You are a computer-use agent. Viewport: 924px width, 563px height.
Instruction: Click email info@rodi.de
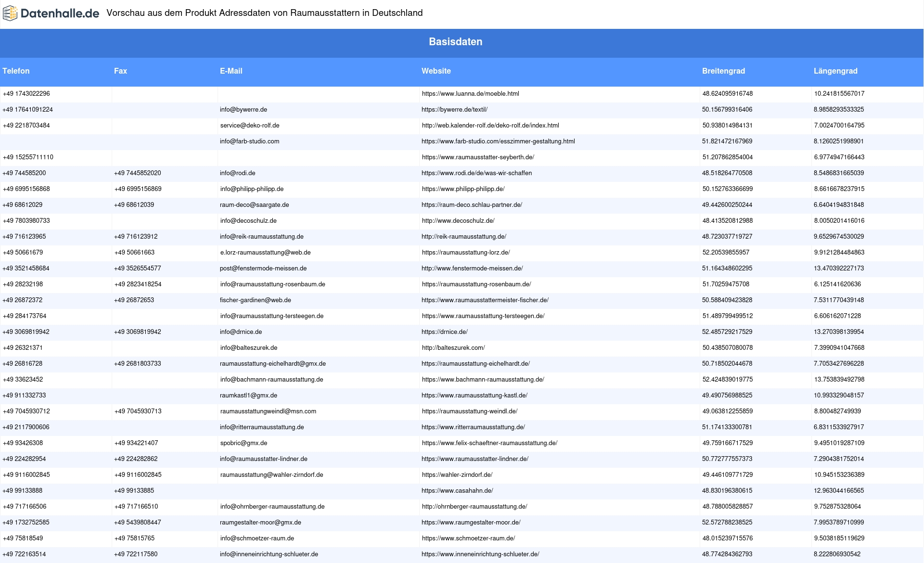pos(237,173)
